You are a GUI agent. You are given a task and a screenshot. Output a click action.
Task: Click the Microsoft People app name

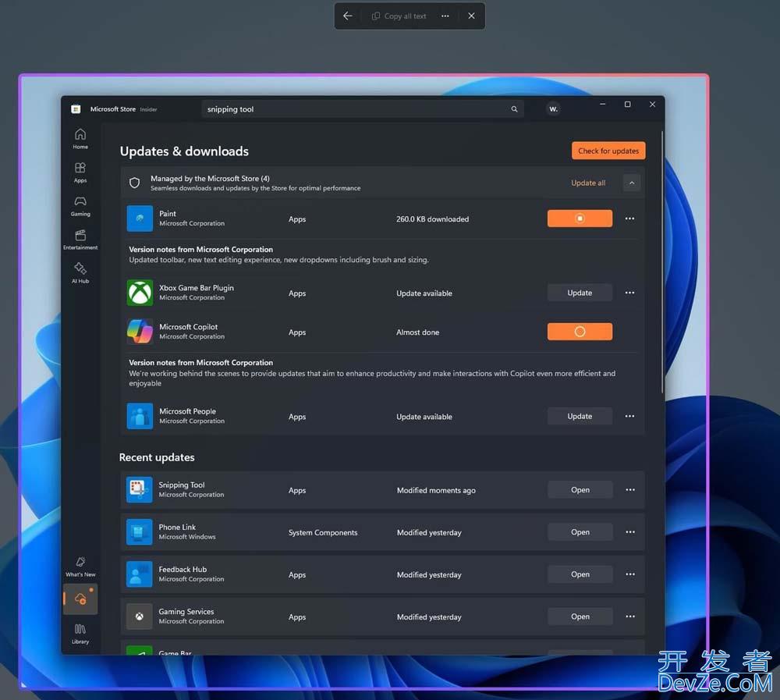187,411
